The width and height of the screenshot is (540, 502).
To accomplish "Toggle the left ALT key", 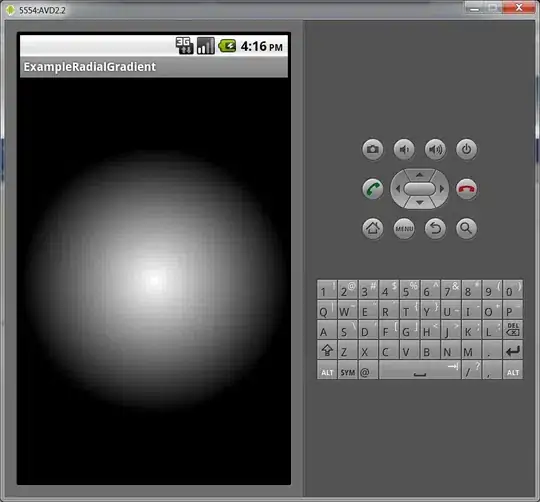I will (x=327, y=371).
